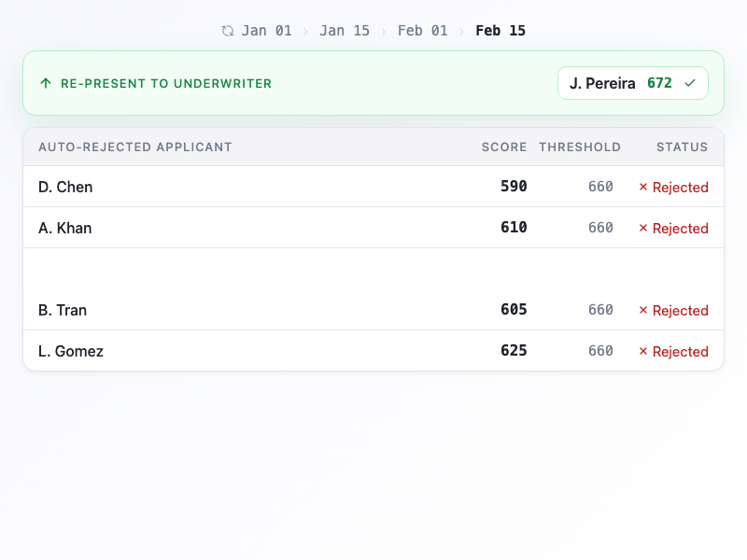Click the Re-present to Underwriter label
Image resolution: width=747 pixels, height=560 pixels.
point(166,83)
